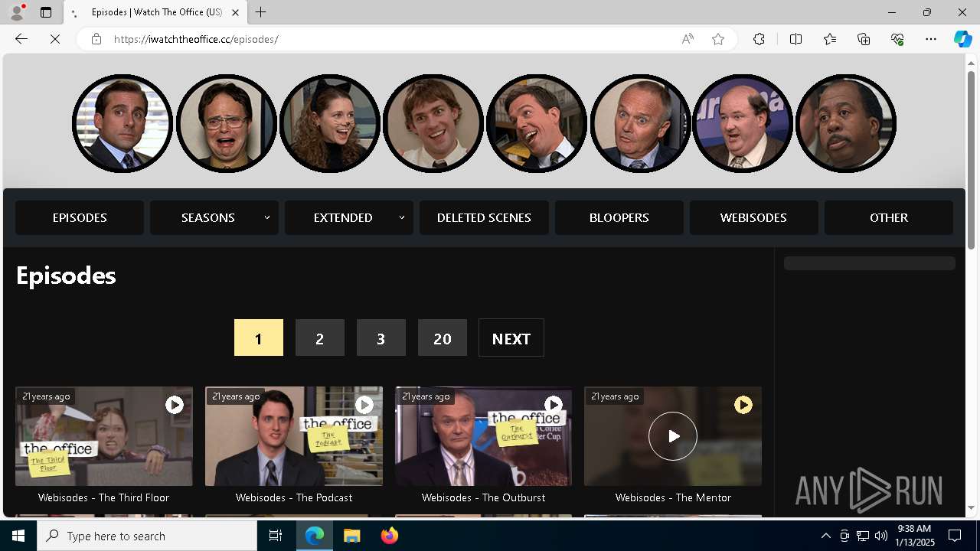Play The Mentor webisode with the center play button
980x551 pixels.
tap(673, 436)
